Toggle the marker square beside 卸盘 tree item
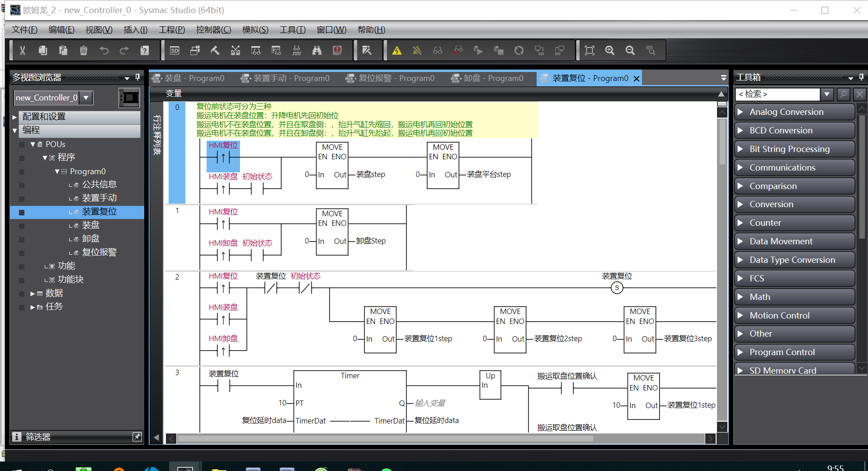868x471 pixels. [x=22, y=239]
